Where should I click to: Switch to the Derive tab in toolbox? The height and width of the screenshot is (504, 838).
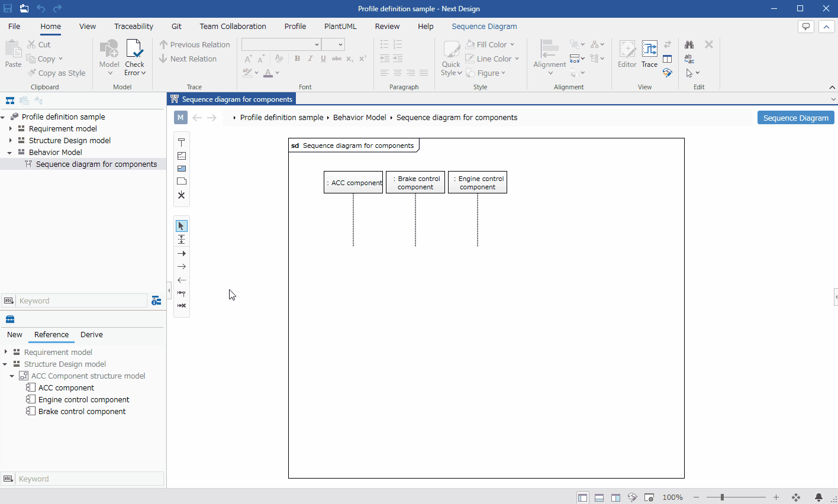coord(92,335)
